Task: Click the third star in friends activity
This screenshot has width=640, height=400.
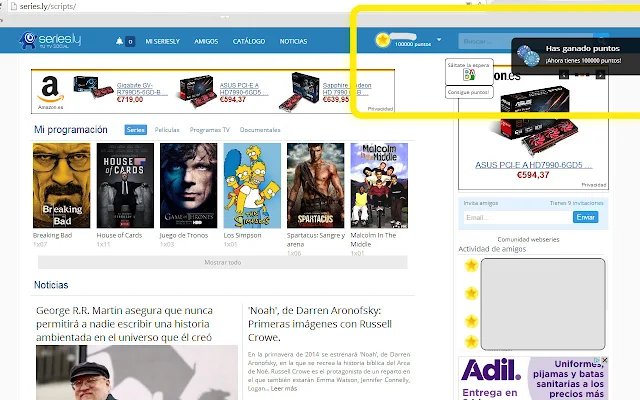Action: [471, 321]
